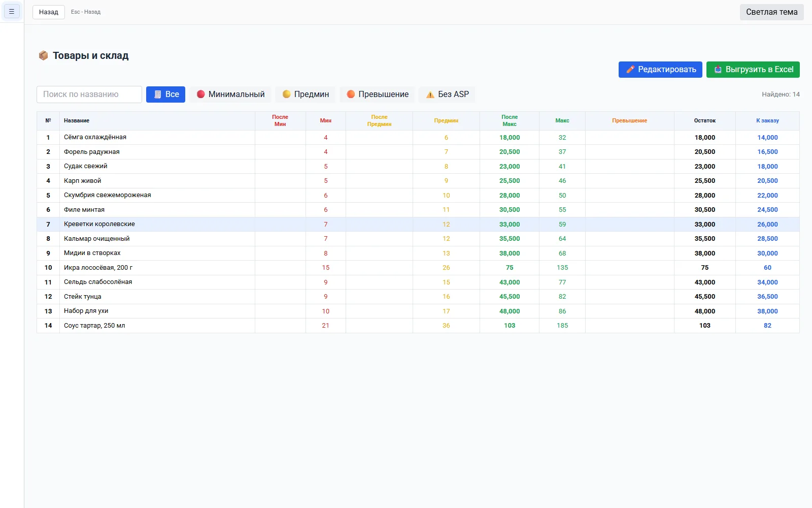Click the После Мин column header
This screenshot has height=508, width=812.
point(280,120)
